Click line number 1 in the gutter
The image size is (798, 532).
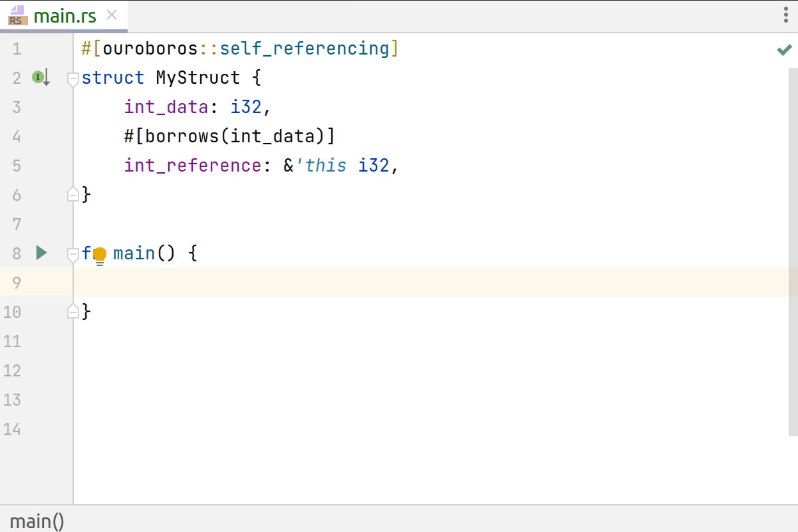17,49
